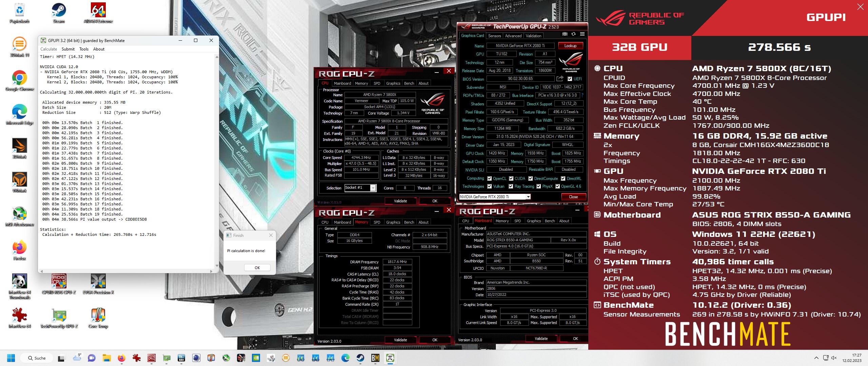
Task: Click the GPU-Z refresh icon
Action: coord(573,34)
